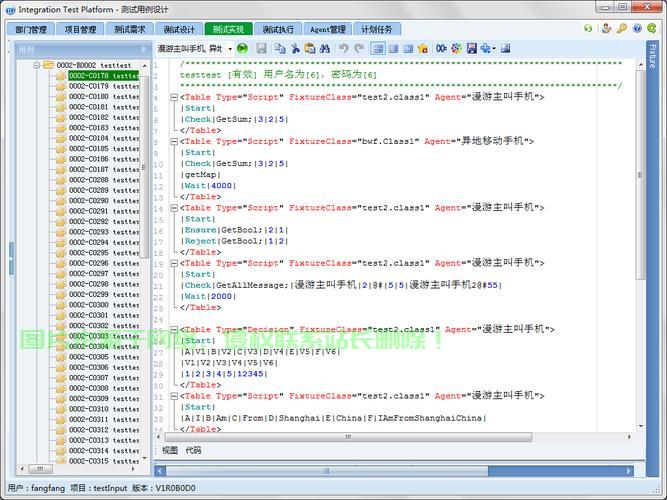Switch to the 视图 view tab
667x500 pixels.
pos(170,451)
